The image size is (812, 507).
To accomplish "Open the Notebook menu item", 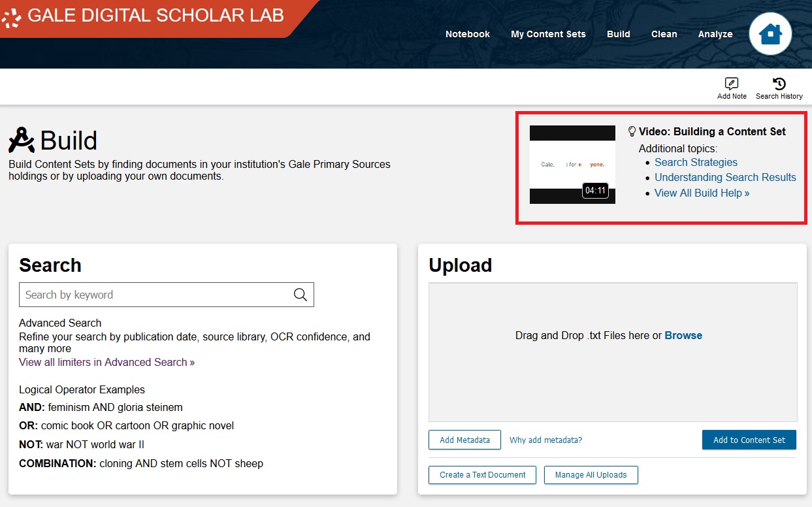I will (467, 34).
